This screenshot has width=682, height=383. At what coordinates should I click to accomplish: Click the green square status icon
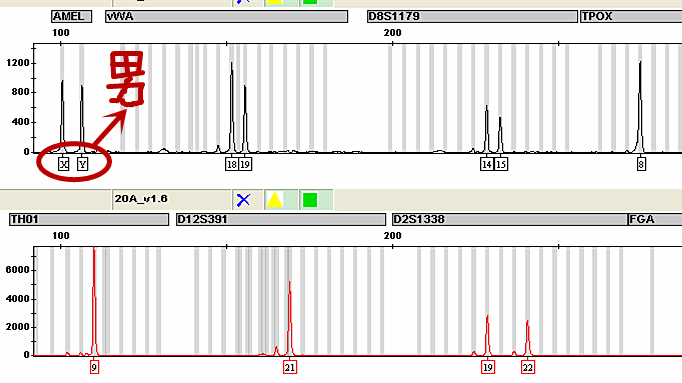coord(310,200)
